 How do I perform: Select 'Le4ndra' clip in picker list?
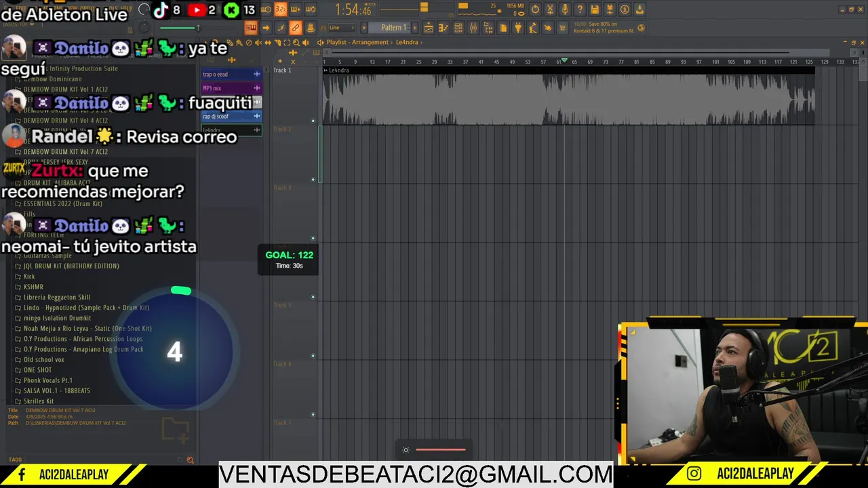tap(231, 129)
